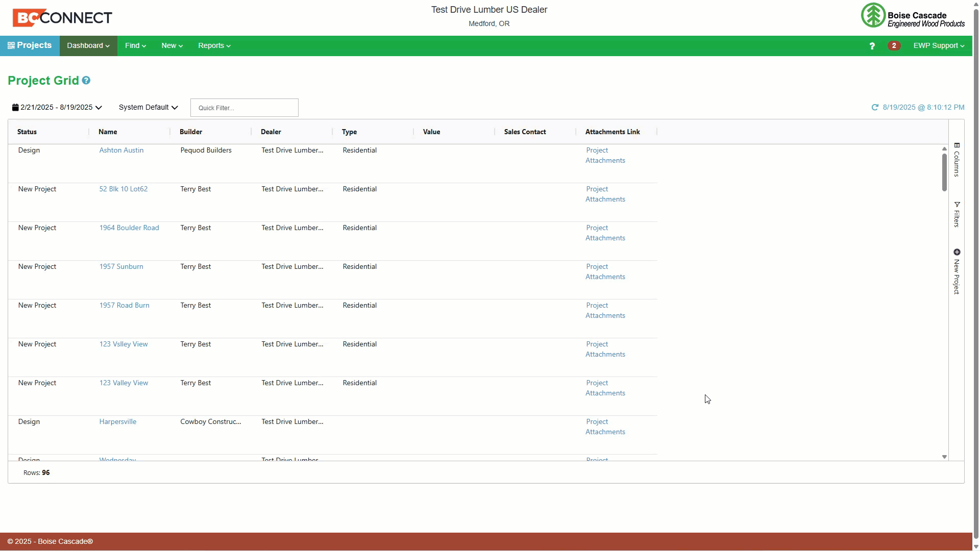Expand the date range 2/21/2025 - 8/19/2025 dropdown
This screenshot has width=980, height=551.
click(x=57, y=108)
